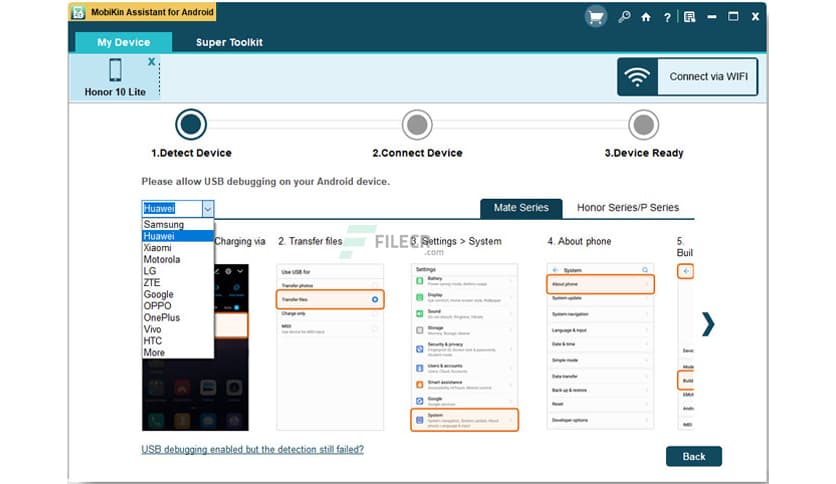836x484 pixels.
Task: Choose HTC from brand list
Action: click(x=178, y=341)
